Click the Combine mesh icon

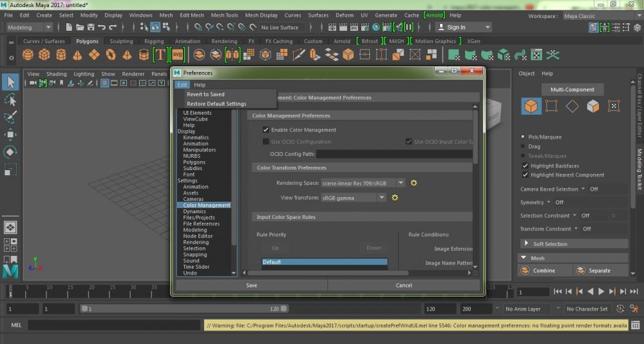(x=526, y=271)
